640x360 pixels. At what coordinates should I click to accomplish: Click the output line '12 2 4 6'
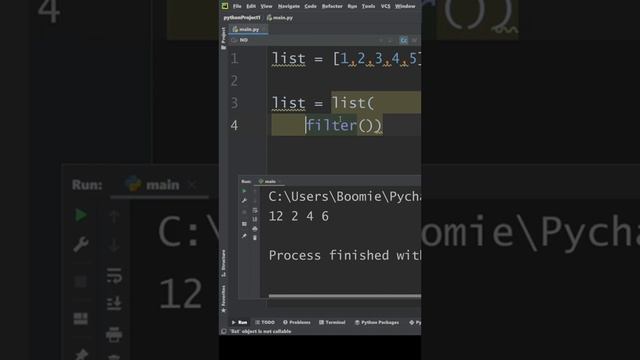[298, 216]
